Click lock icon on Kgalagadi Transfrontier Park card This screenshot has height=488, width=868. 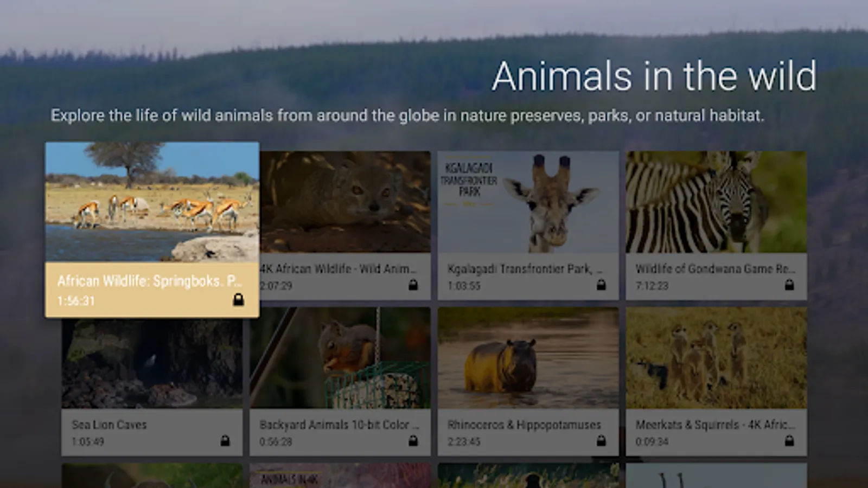coord(601,285)
